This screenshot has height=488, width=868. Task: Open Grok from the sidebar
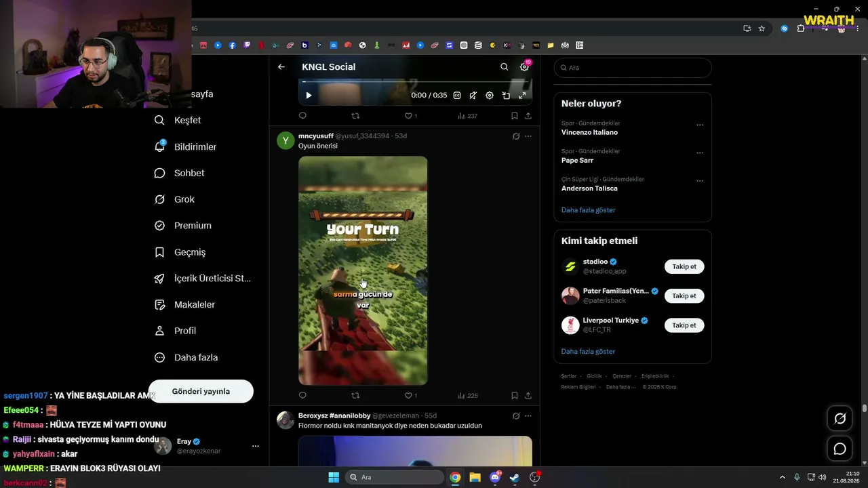coord(174,199)
